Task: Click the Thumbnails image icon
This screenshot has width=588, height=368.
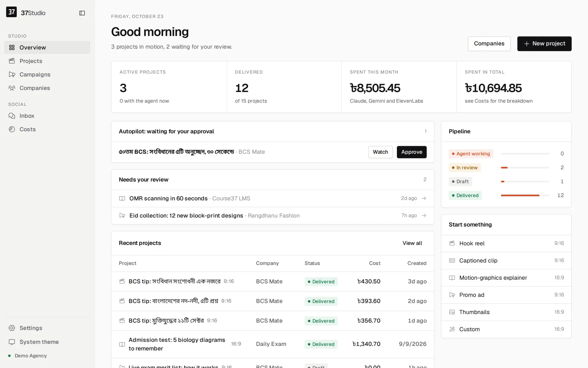Action: click(x=452, y=312)
